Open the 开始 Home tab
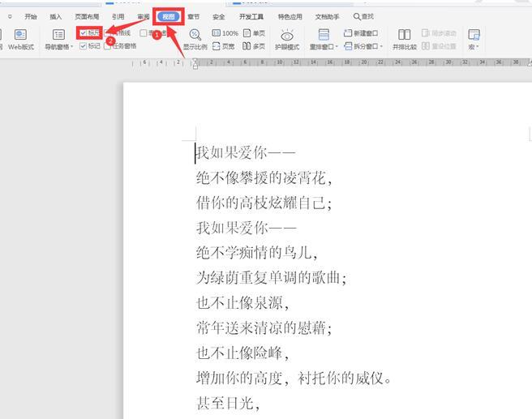 click(x=31, y=16)
